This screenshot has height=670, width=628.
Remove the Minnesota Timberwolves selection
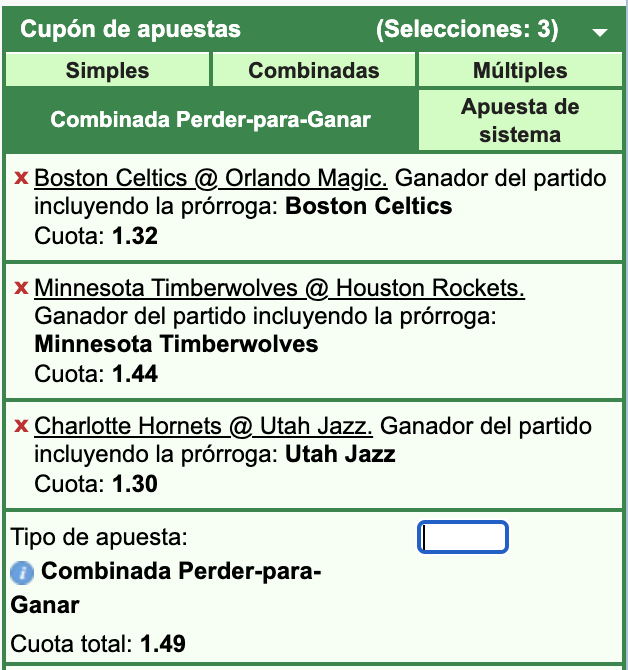coord(20,289)
